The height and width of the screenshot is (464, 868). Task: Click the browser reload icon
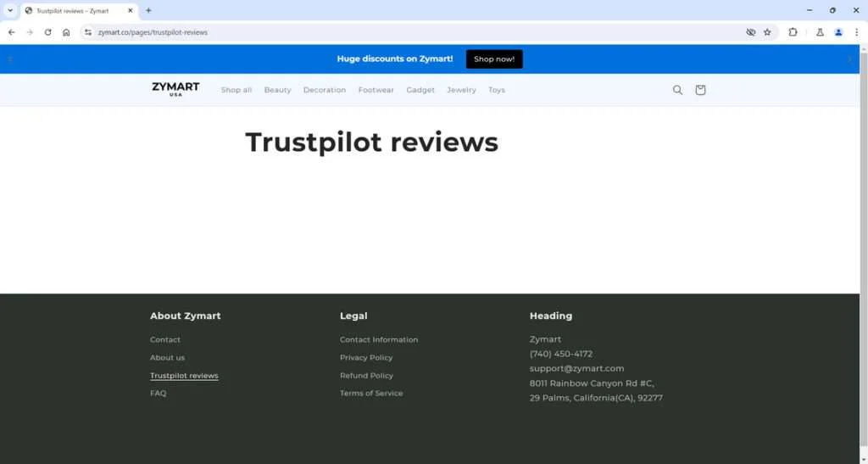48,33
